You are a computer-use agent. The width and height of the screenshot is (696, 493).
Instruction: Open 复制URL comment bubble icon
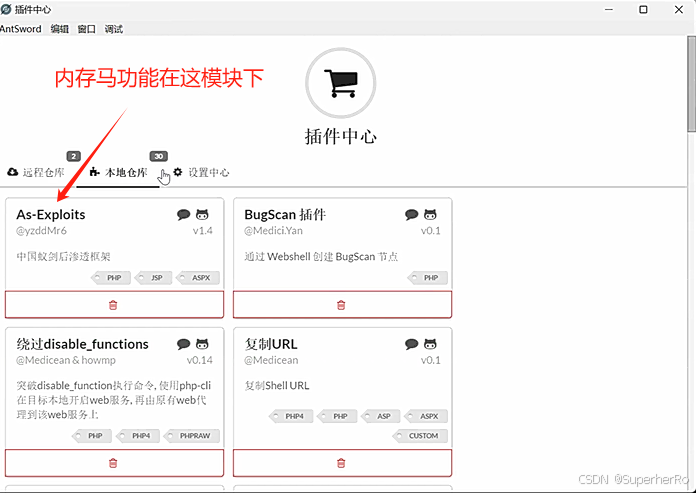click(411, 344)
